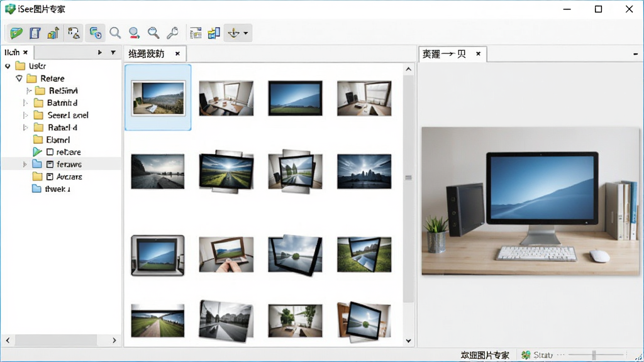This screenshot has width=644, height=362.
Task: Select the thwek folder in the tree
Action: [52, 189]
